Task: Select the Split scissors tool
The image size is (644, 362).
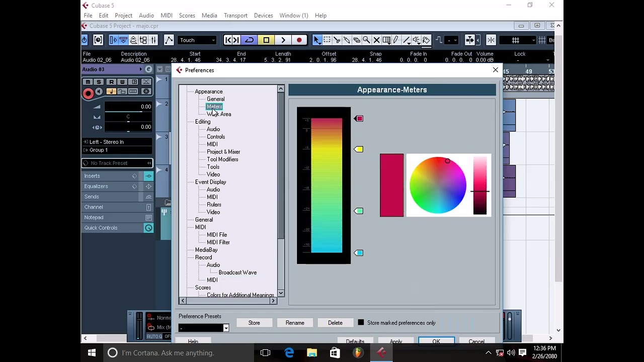Action: [337, 40]
